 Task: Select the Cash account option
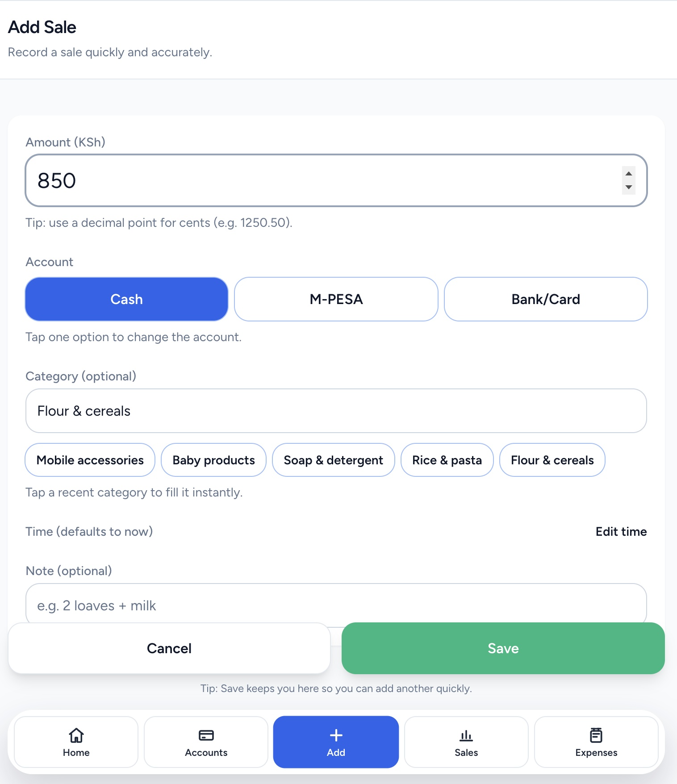[x=126, y=299]
